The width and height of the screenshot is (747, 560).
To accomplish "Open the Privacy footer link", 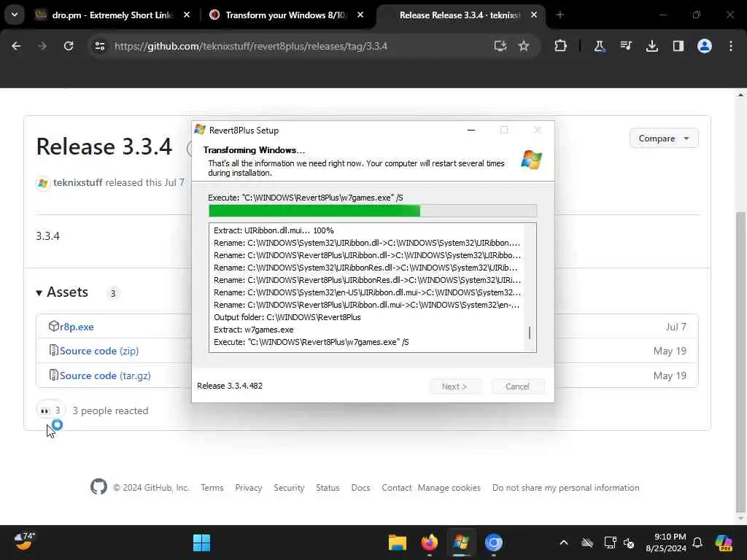I will pyautogui.click(x=249, y=488).
